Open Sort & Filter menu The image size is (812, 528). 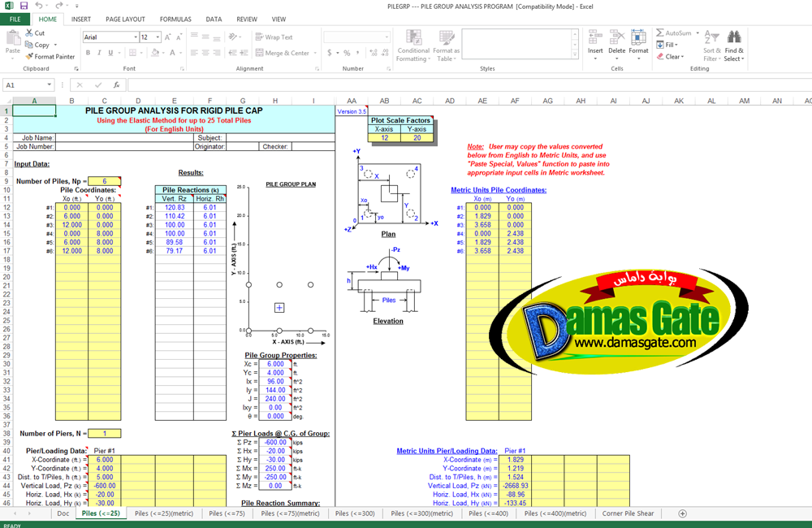711,45
